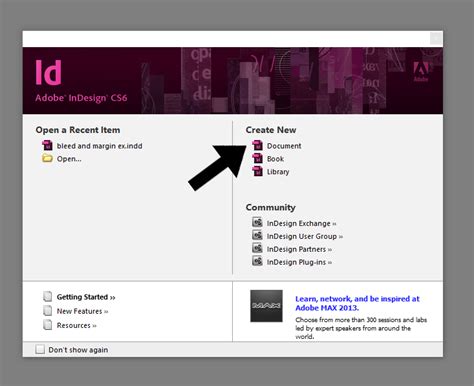Create a new Document
Screen dimensions: 474x386
(284, 146)
